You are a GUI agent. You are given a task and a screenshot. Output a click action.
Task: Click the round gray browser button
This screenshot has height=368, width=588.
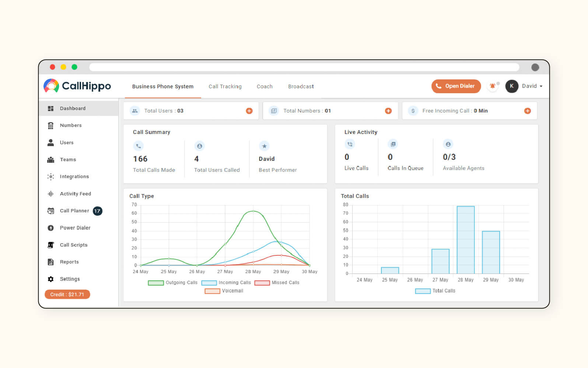pos(535,67)
